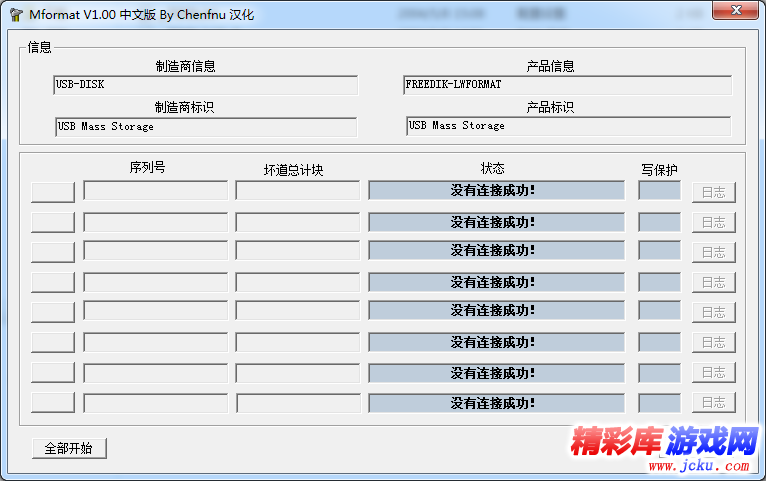This screenshot has width=766, height=481.
Task: Close the Mformat V1.00 window
Action: point(735,11)
